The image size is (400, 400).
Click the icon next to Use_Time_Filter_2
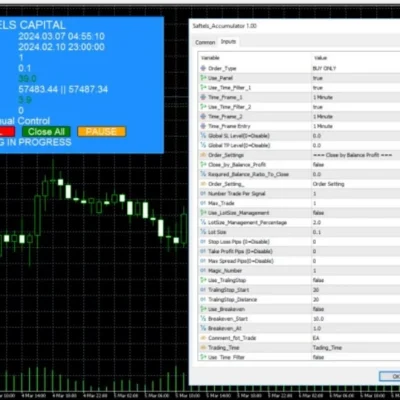[x=203, y=107]
